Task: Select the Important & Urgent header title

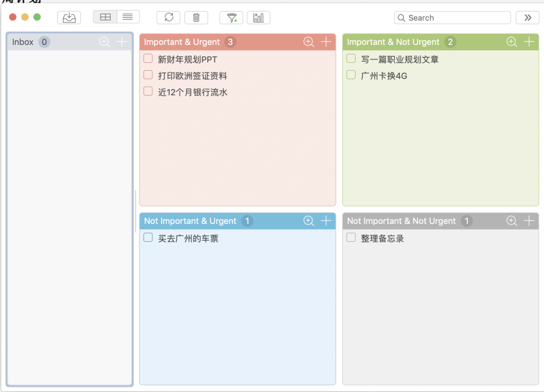Action: tap(182, 42)
